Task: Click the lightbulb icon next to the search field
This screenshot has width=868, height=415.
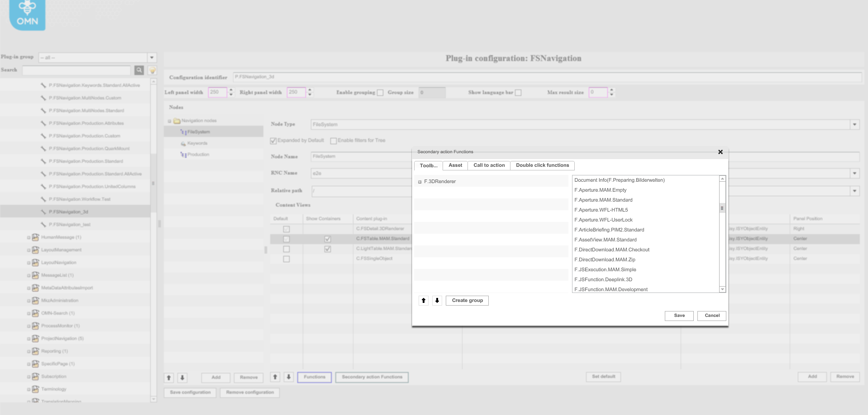Action: pos(152,70)
